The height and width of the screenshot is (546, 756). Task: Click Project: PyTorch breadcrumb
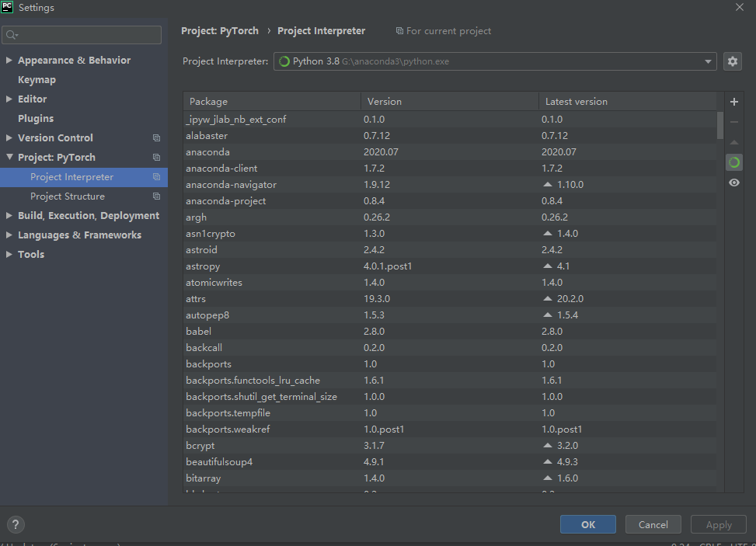click(220, 31)
